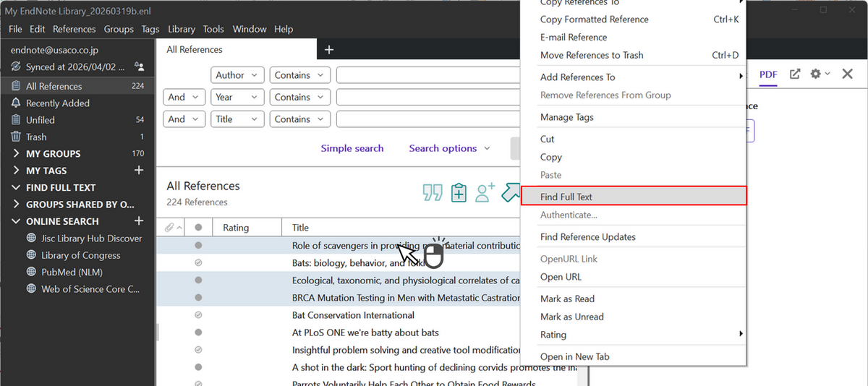Select Find Full Text from context menu
The width and height of the screenshot is (868, 386).
(633, 197)
